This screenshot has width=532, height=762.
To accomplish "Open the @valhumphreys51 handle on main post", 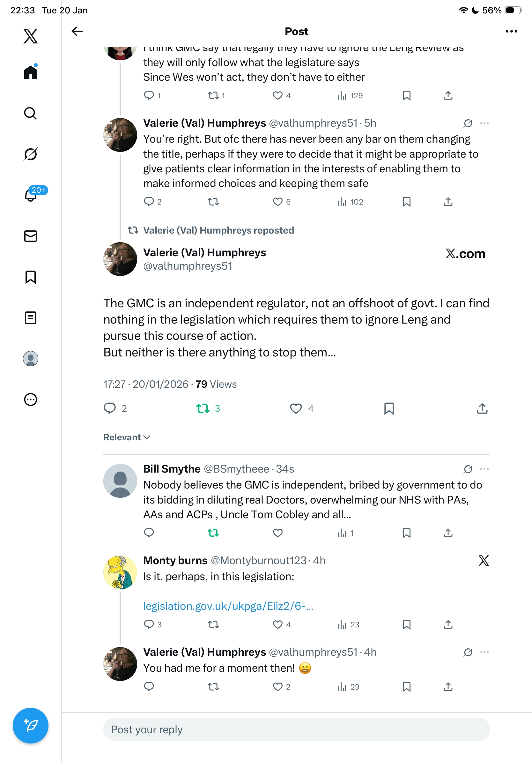I will pos(188,266).
